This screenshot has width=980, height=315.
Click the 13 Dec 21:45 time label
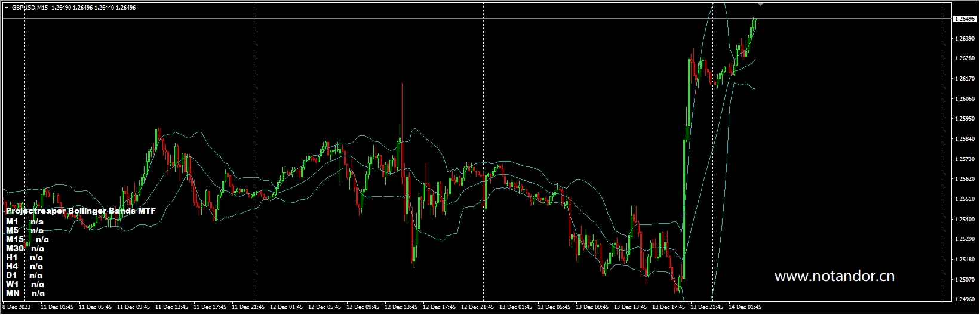(707, 308)
